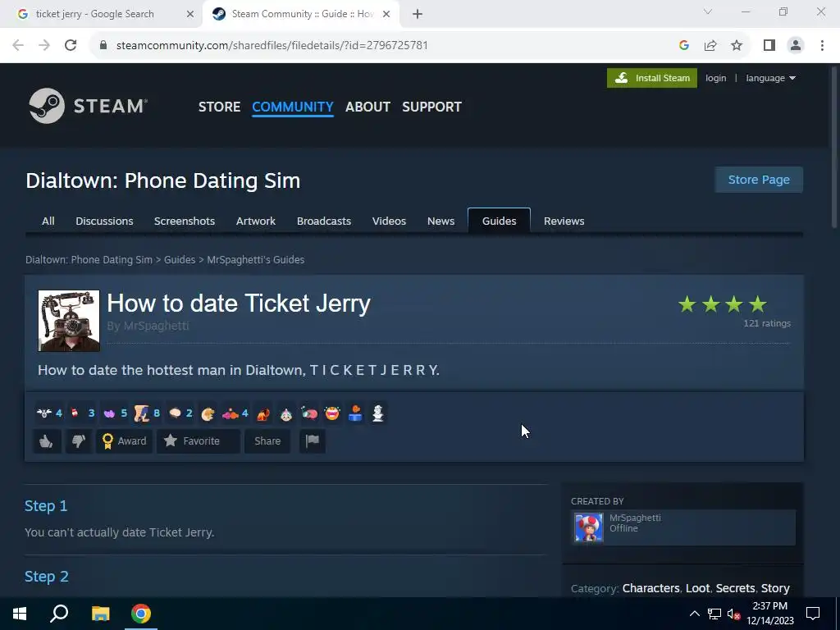The width and height of the screenshot is (840, 630).
Task: Click the thumbs up rating button
Action: point(47,441)
